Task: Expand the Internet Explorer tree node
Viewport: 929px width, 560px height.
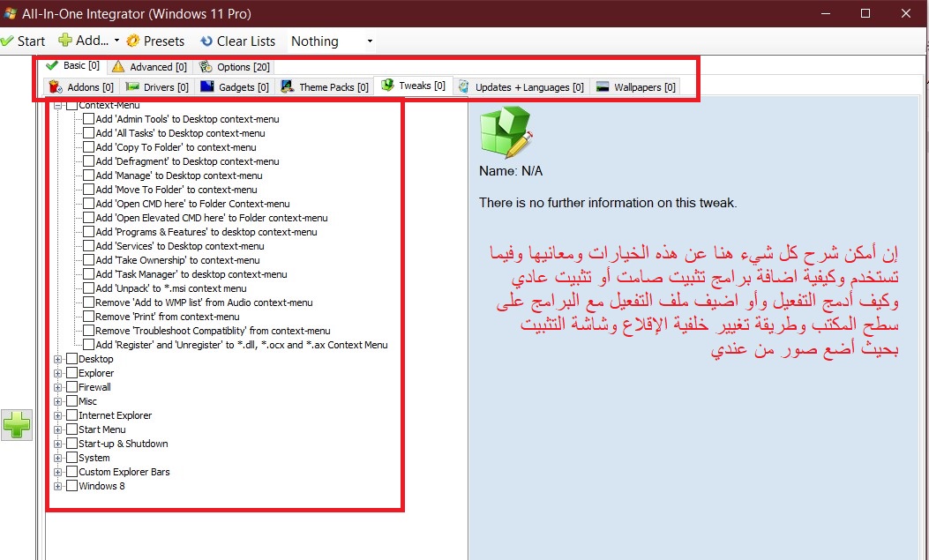Action: pyautogui.click(x=57, y=415)
